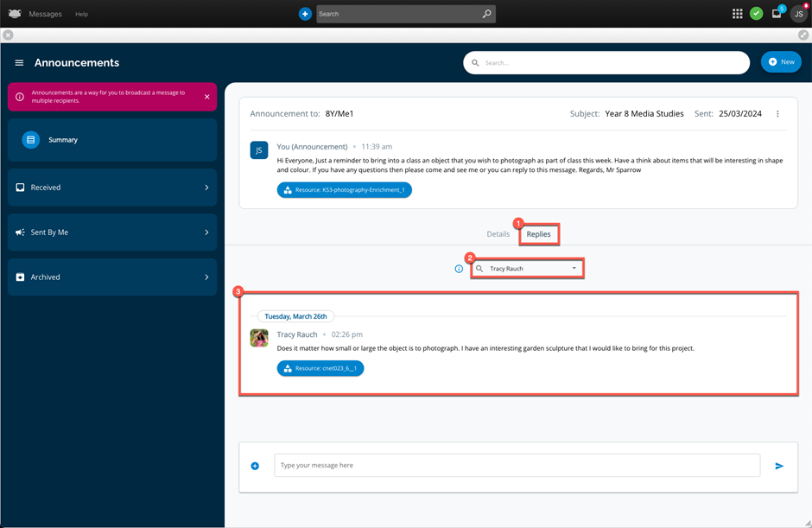Click the Tuesday, March 26th date label
The width and height of the screenshot is (812, 528).
[x=295, y=316]
